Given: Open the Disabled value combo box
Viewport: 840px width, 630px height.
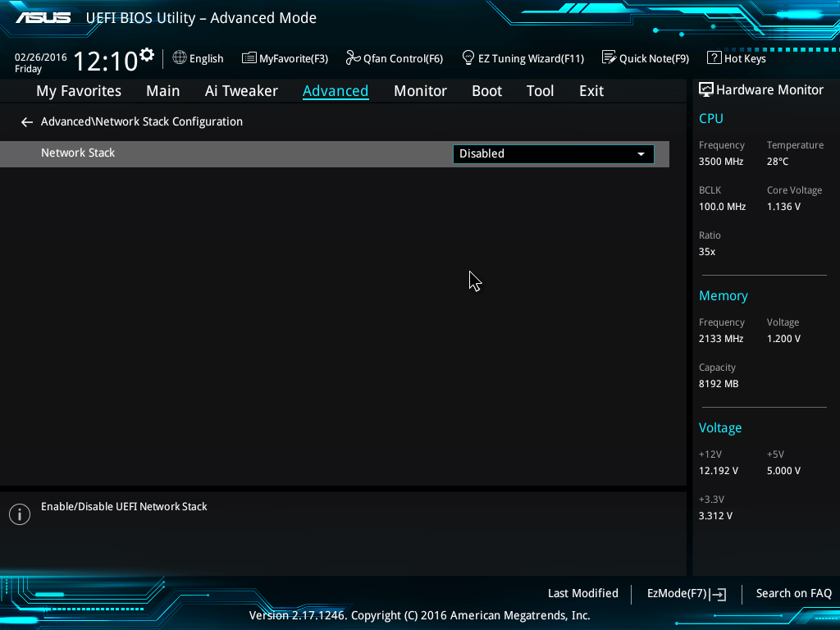Looking at the screenshot, I should coord(541,154).
